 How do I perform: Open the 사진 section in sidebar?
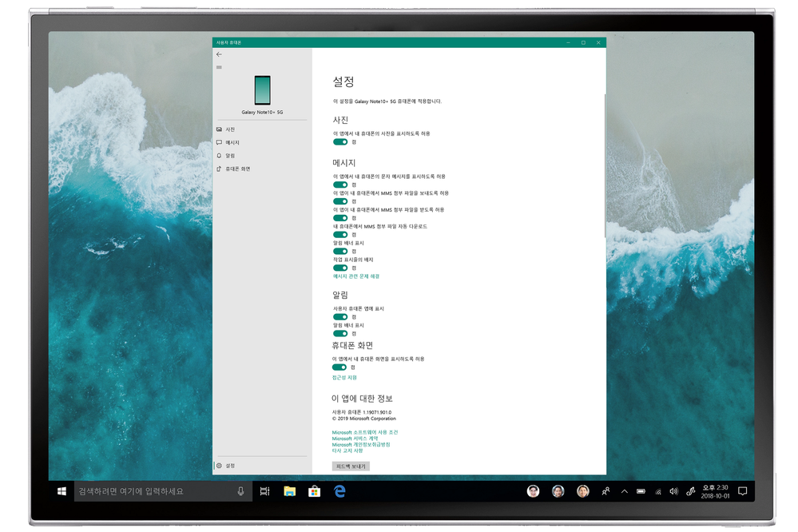coord(261,129)
